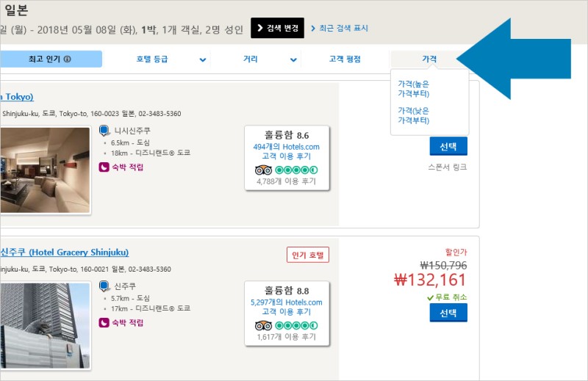Click the Hotel Gracery building thumbnail

click(x=45, y=325)
